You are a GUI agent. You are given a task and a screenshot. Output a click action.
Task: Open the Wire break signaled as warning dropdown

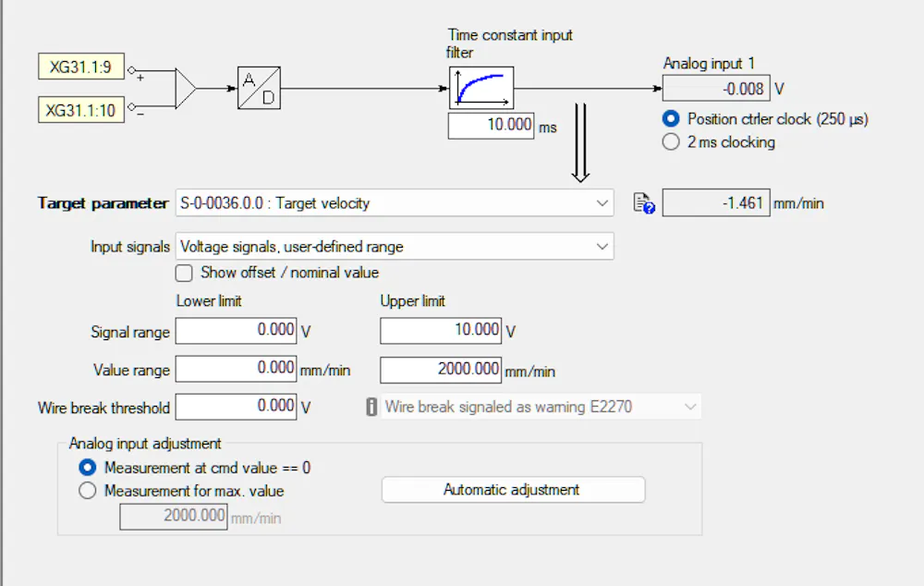pos(541,407)
